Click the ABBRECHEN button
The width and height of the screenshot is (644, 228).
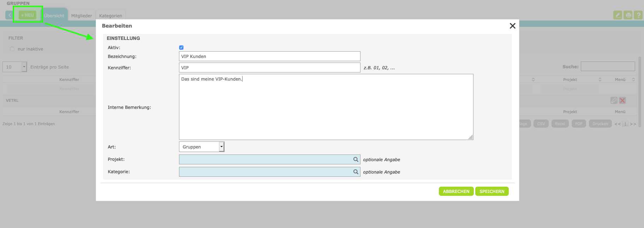(456, 191)
